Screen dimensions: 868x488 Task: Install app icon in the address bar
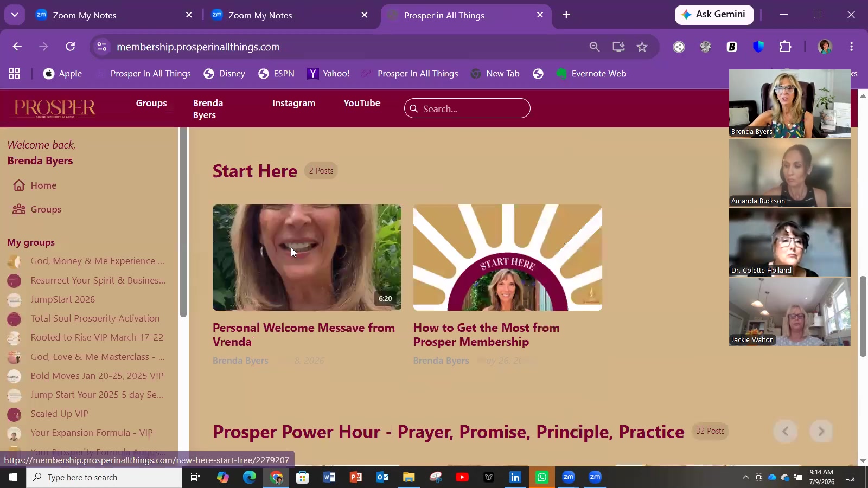618,47
